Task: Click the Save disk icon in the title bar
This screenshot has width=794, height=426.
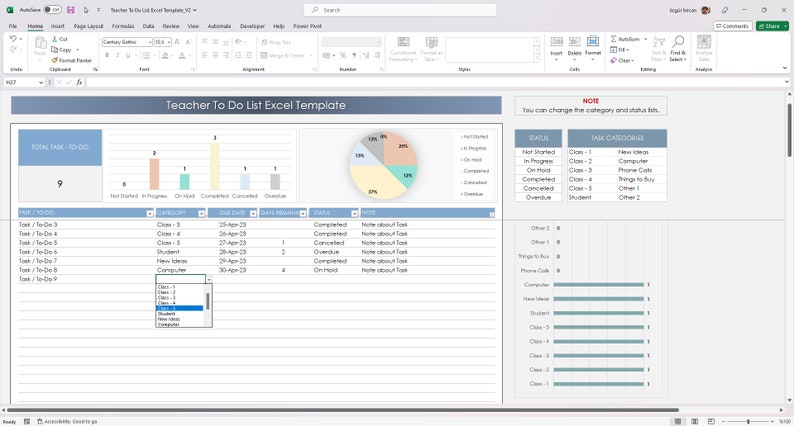Action: 71,10
